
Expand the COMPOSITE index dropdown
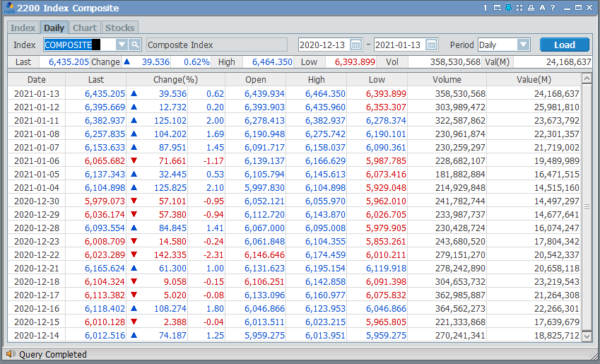click(121, 45)
